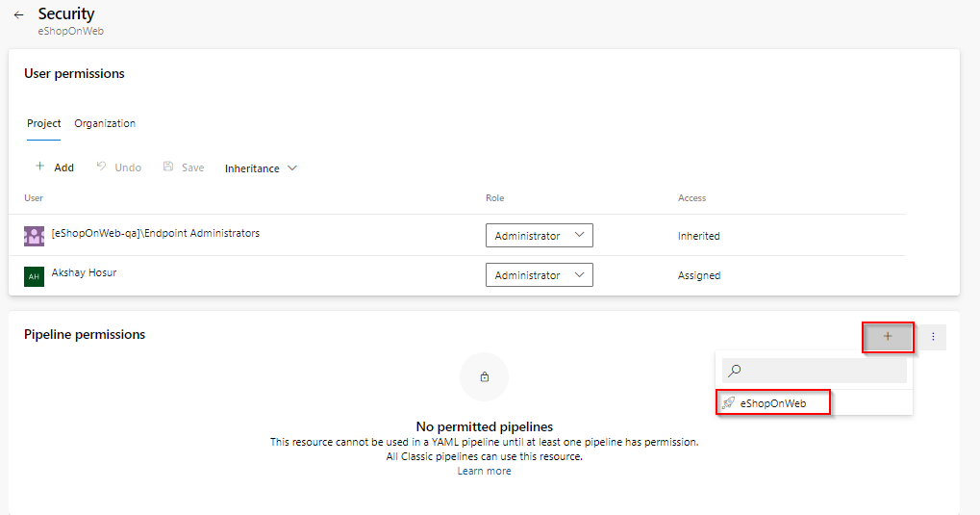This screenshot has width=980, height=515.
Task: Click the Undo button
Action: [118, 167]
